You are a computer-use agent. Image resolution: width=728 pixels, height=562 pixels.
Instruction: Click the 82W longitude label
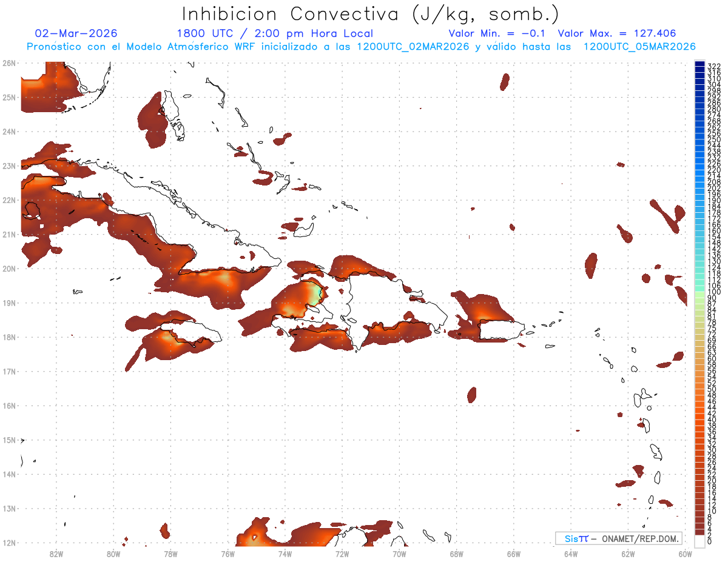[x=56, y=554]
